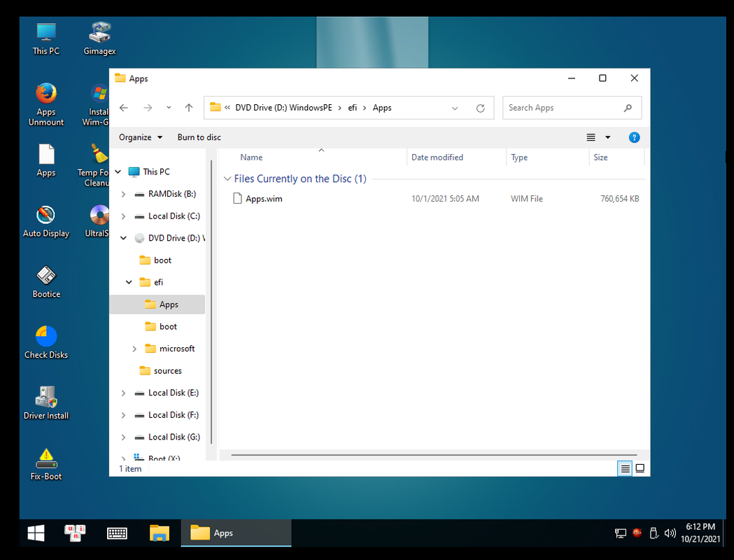Sort by Date modified column header

[456, 157]
